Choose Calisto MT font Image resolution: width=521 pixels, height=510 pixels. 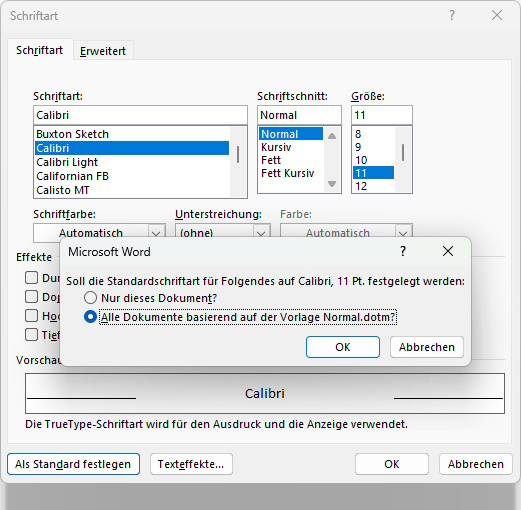pyautogui.click(x=132, y=190)
